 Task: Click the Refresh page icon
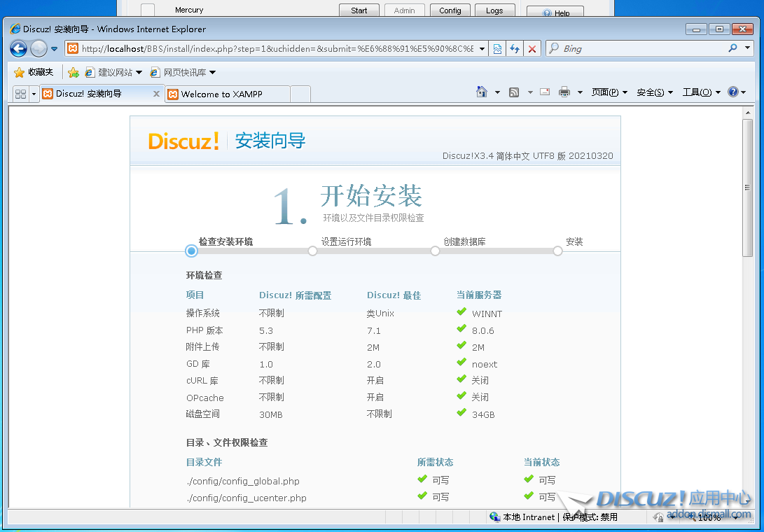coord(515,49)
